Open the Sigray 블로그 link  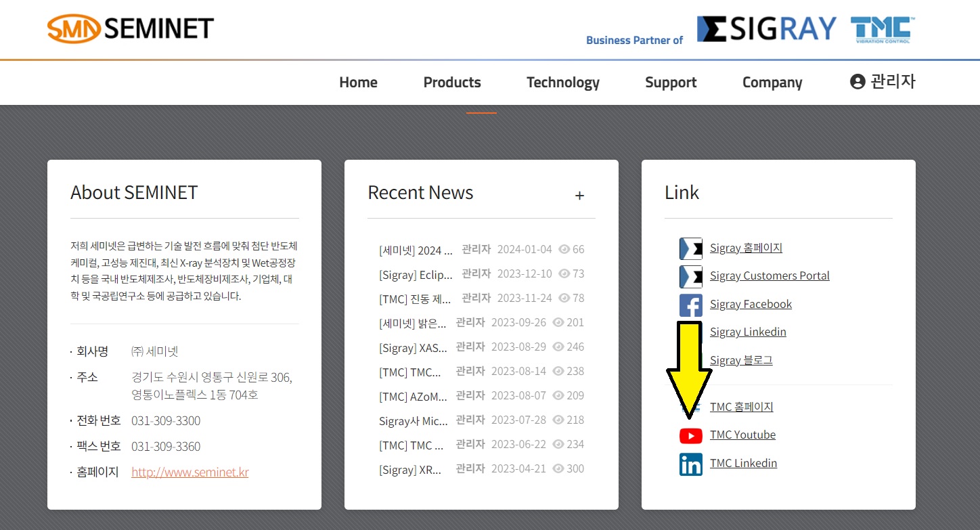click(741, 360)
